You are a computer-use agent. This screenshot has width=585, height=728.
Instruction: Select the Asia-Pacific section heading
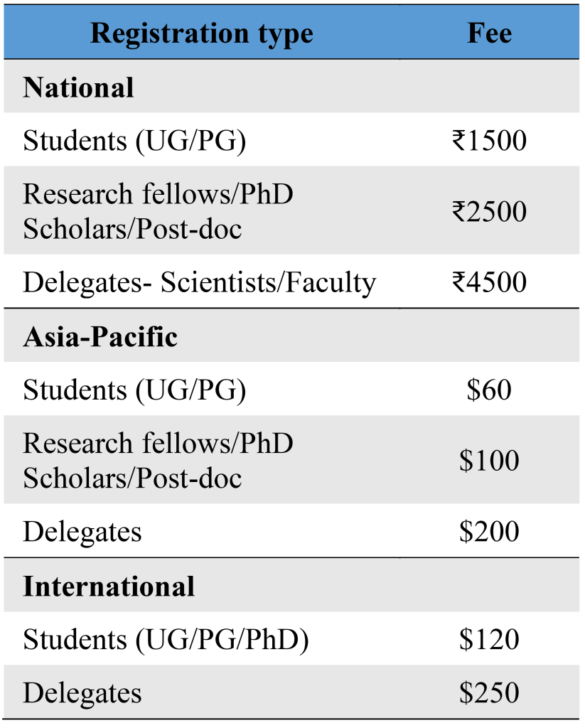[x=100, y=336]
